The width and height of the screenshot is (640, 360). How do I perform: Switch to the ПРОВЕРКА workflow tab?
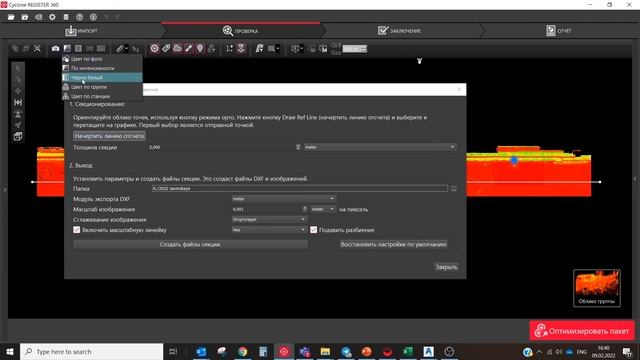[241, 31]
